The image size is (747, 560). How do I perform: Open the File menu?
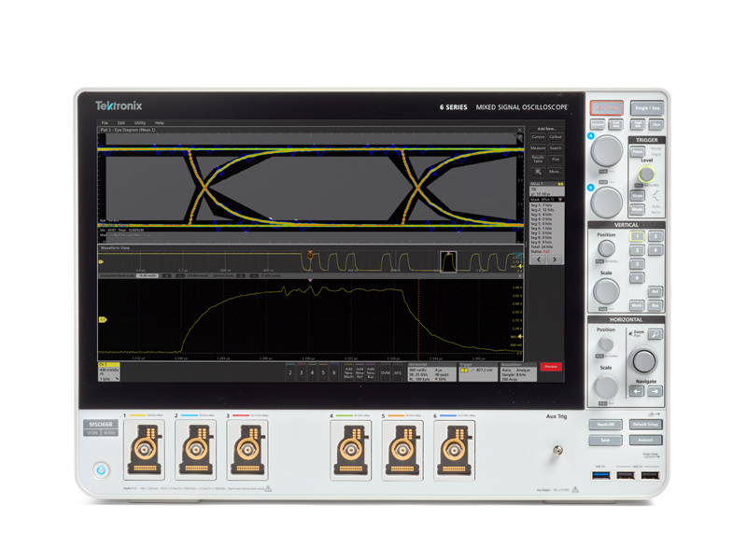click(105, 123)
